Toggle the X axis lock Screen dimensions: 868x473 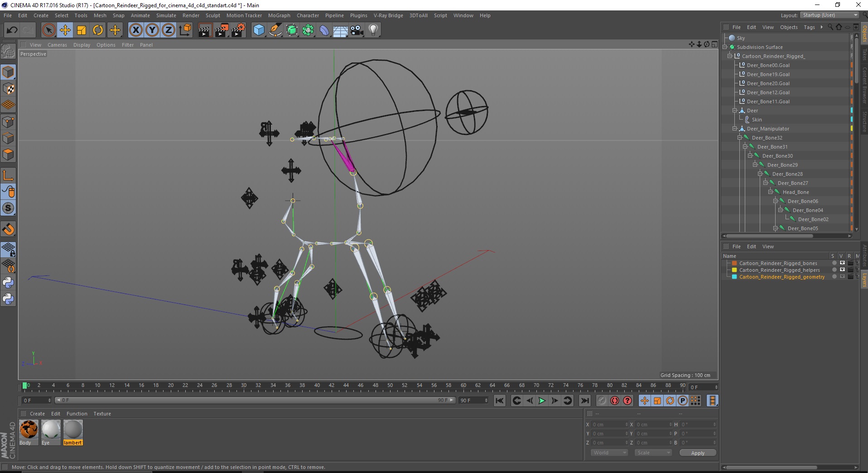click(135, 30)
